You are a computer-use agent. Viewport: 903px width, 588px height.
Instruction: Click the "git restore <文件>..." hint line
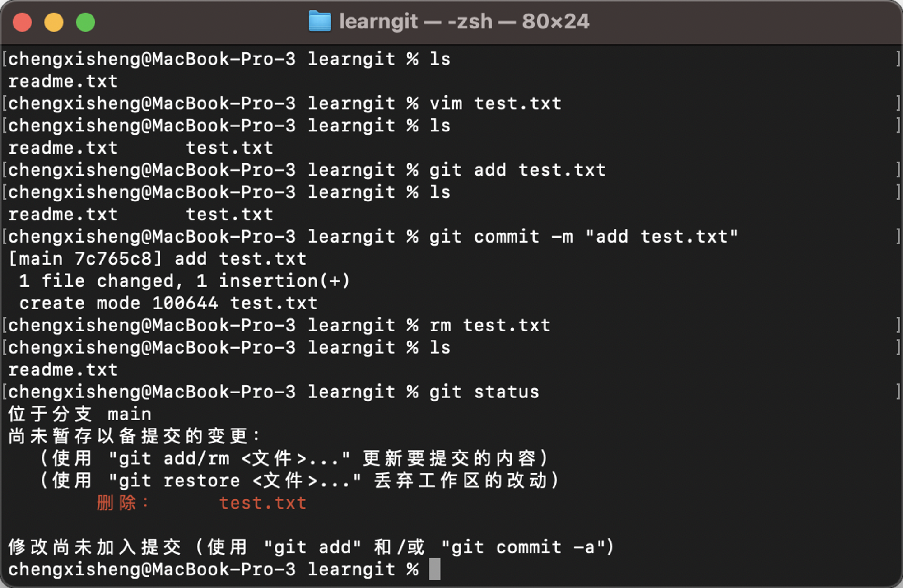300,481
